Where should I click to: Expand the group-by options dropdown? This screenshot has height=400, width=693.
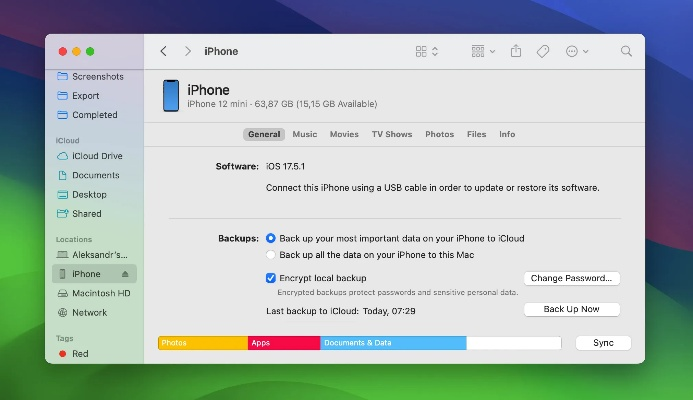[483, 51]
